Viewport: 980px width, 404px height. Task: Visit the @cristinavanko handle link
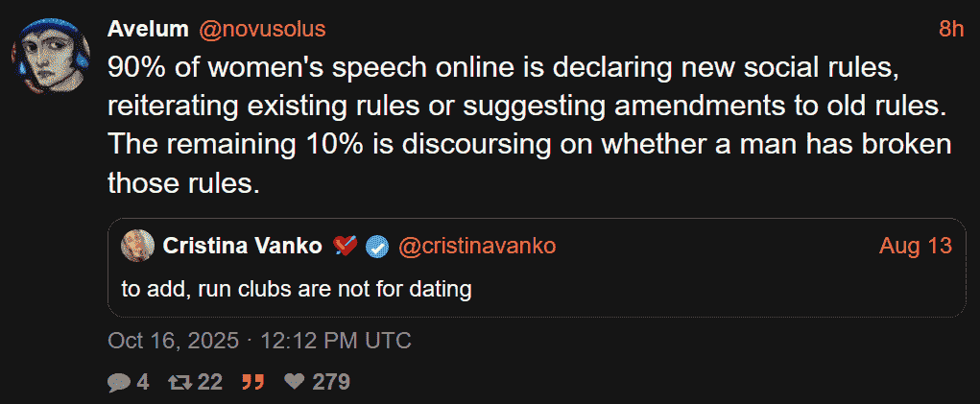[476, 247]
